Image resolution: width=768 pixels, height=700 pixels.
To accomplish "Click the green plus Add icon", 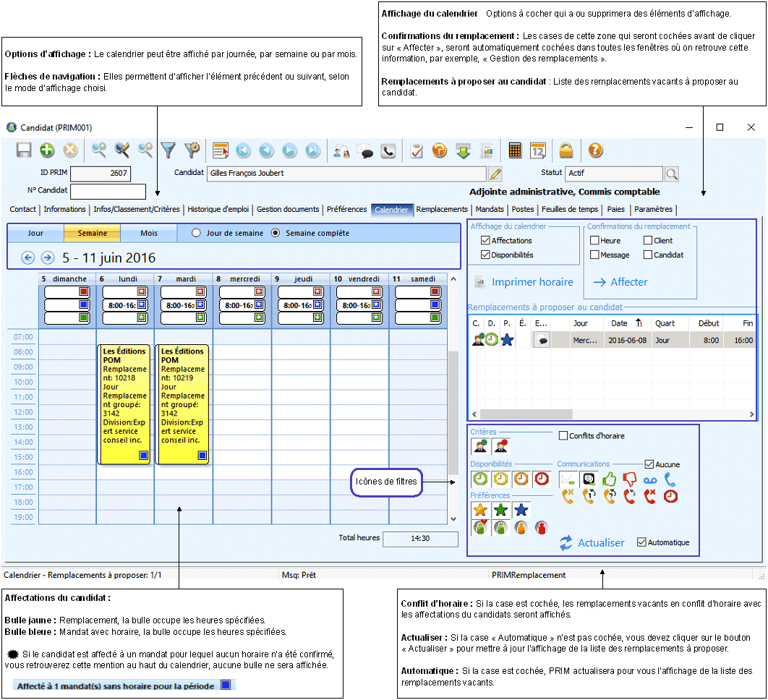I will 47,150.
